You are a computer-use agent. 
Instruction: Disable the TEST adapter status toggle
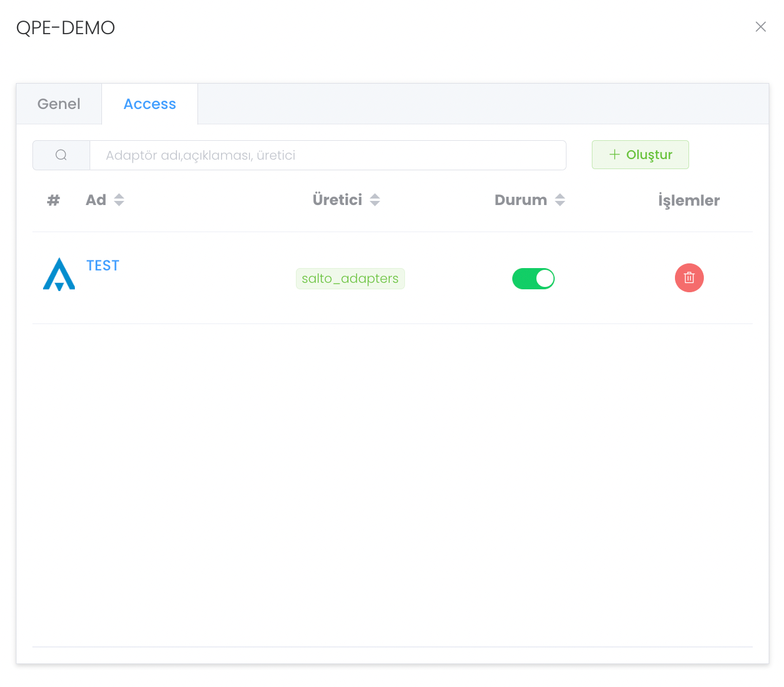tap(533, 279)
